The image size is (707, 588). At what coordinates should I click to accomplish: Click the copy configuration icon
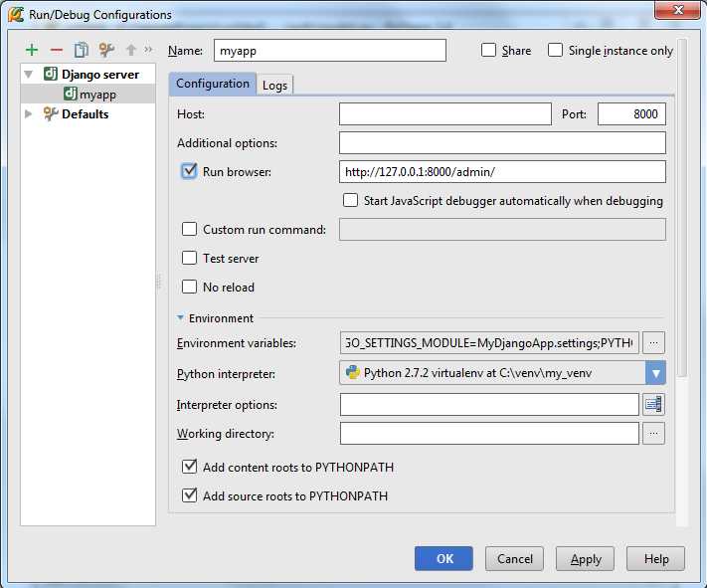[x=82, y=50]
